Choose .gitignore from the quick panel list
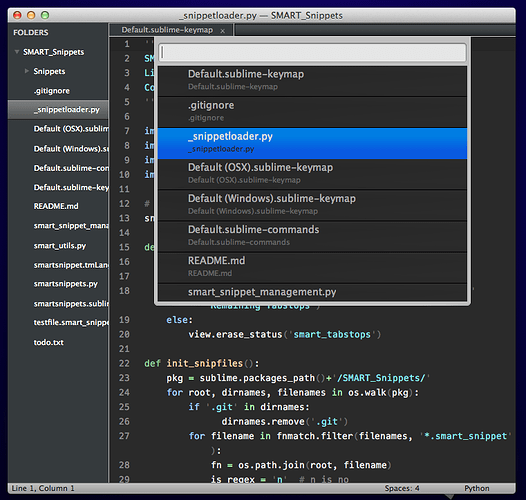 (312, 112)
